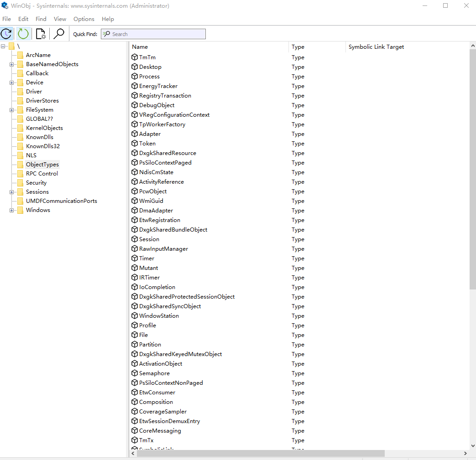Select the Security tree item
Viewport: 476px width, 460px height.
tap(36, 183)
